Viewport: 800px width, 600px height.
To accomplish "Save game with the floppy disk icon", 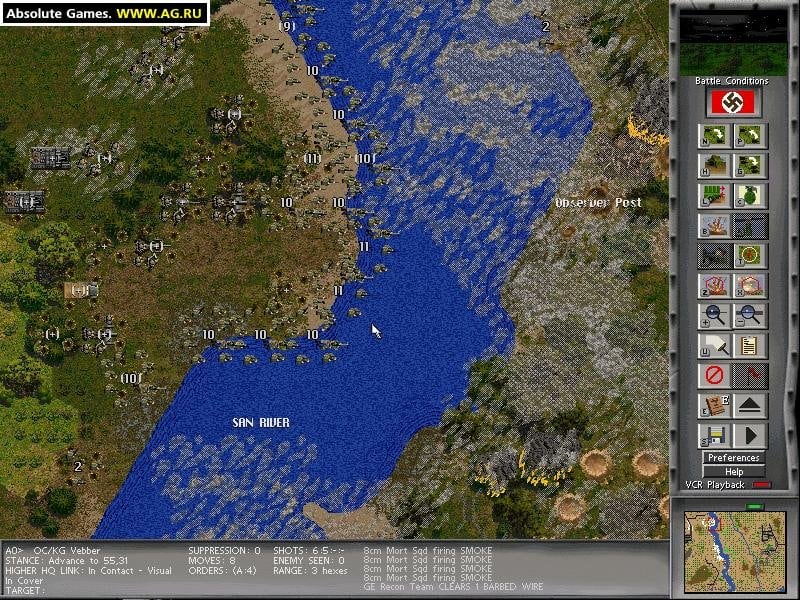I will click(715, 436).
